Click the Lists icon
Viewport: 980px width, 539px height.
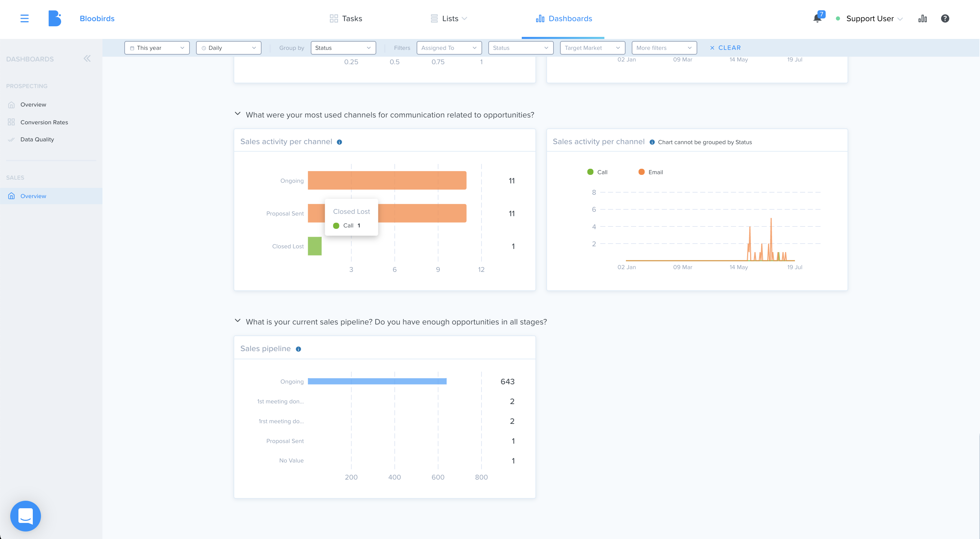pyautogui.click(x=434, y=18)
